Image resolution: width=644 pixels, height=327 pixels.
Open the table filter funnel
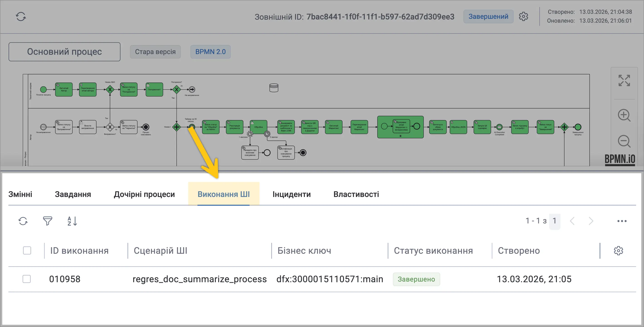point(48,221)
